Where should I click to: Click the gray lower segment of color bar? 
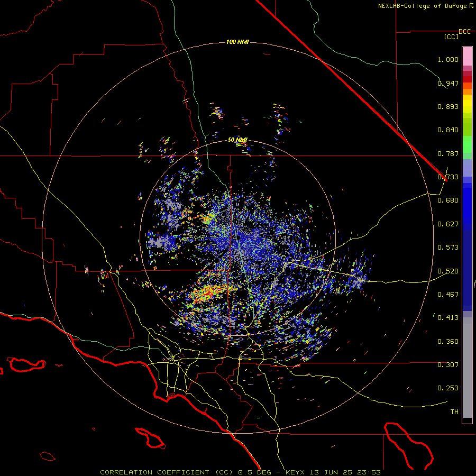point(467,368)
